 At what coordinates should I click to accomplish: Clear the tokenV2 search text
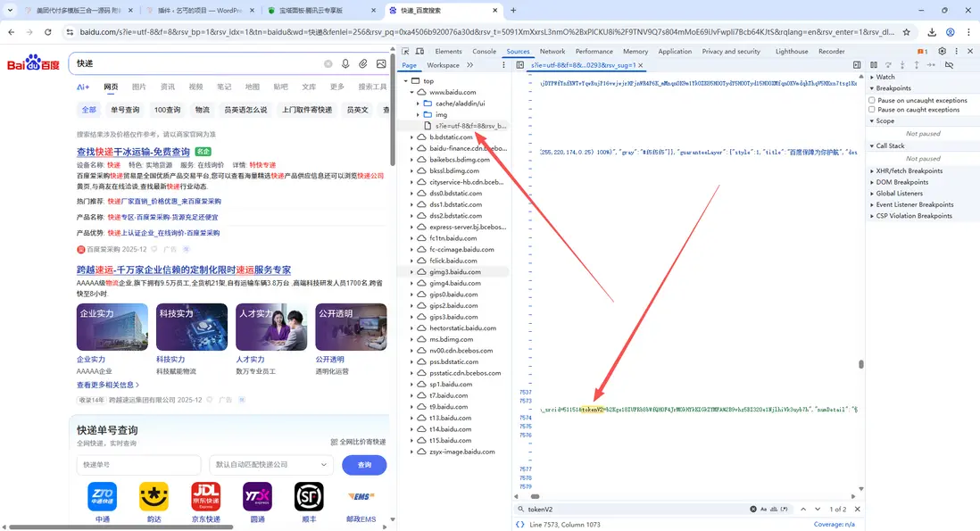click(x=753, y=509)
